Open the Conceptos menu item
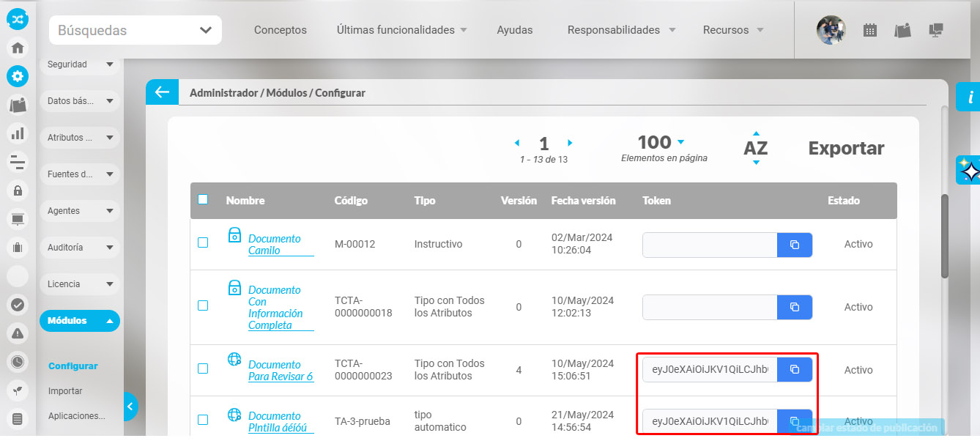 point(280,31)
